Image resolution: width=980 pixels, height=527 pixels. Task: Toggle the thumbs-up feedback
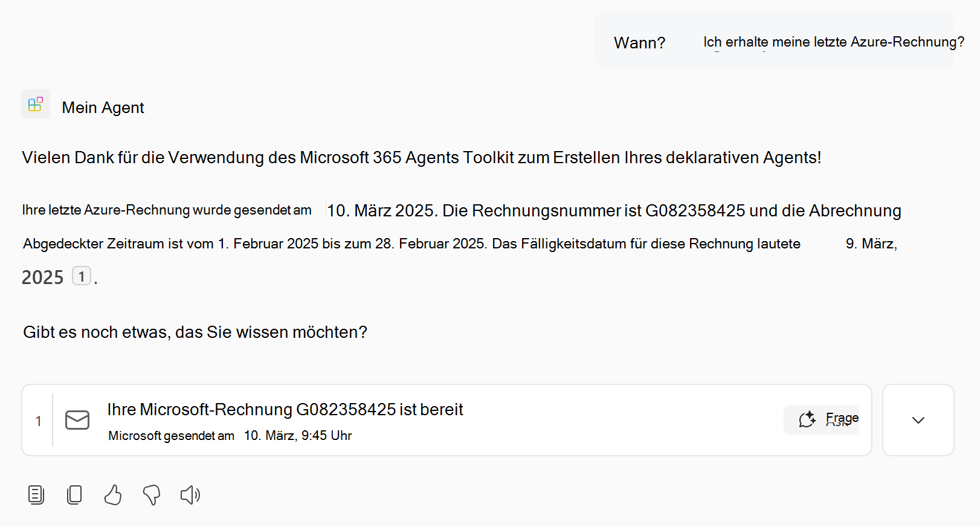112,494
